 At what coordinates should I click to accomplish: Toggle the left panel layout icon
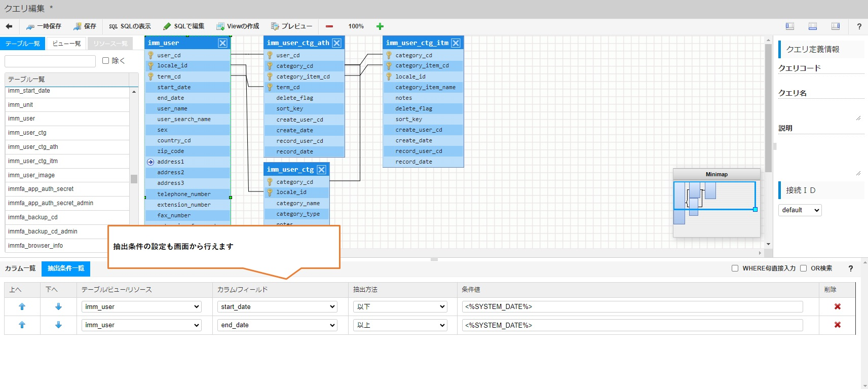[789, 26]
